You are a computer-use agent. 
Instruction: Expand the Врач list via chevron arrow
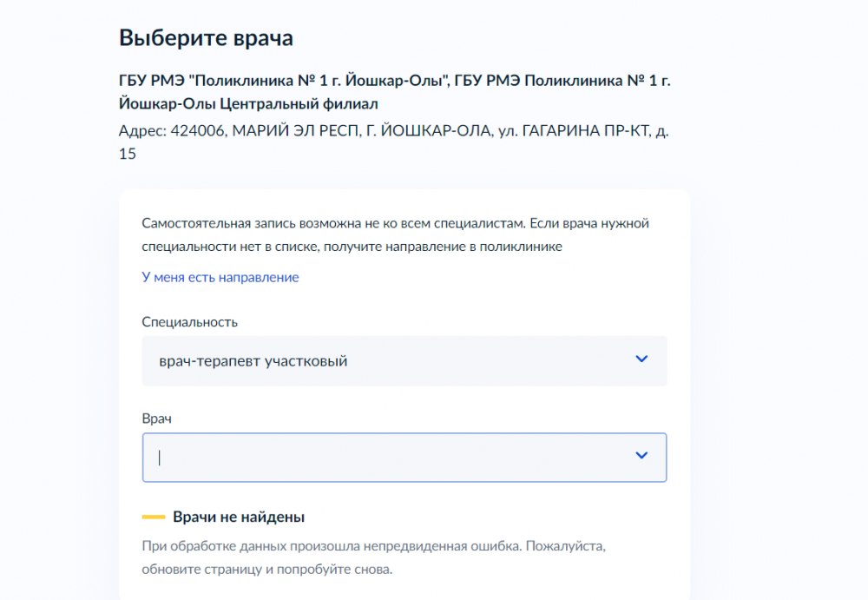[641, 456]
